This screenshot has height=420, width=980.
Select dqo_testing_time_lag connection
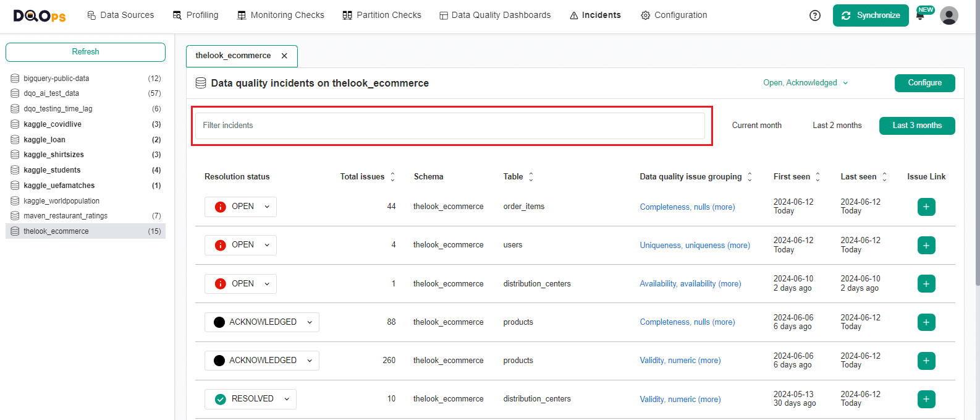pos(85,109)
